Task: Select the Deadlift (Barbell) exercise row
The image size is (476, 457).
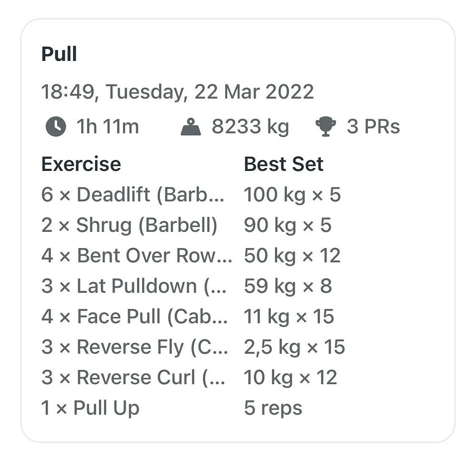Action: (191, 195)
